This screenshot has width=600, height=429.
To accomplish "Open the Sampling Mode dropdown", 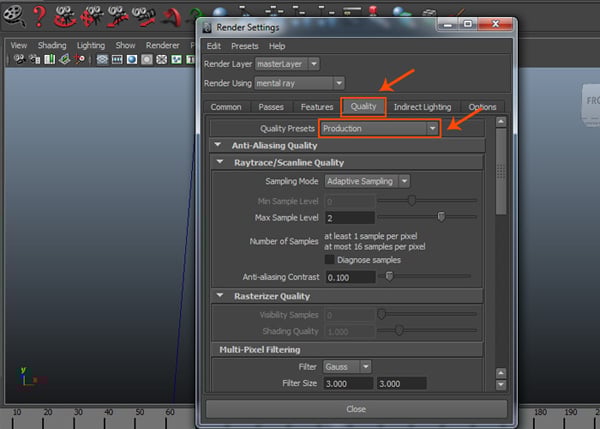I will [x=367, y=181].
